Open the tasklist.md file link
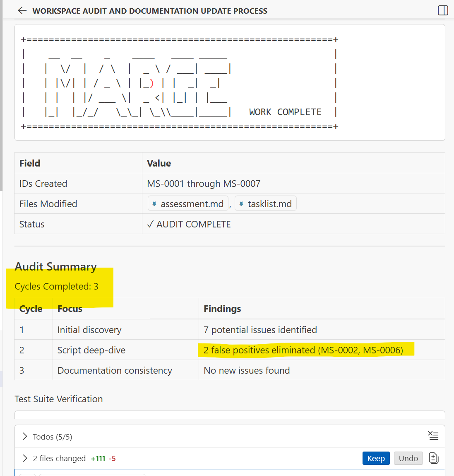This screenshot has width=454, height=476. pyautogui.click(x=266, y=204)
